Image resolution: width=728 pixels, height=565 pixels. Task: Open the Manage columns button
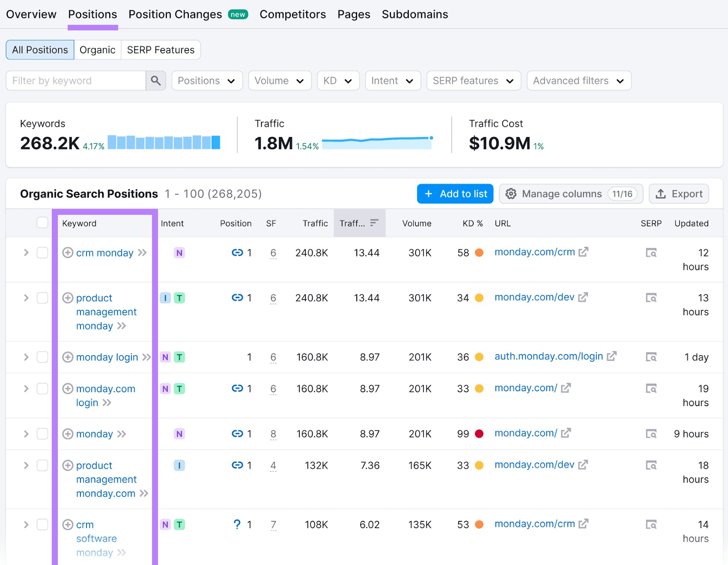click(571, 194)
